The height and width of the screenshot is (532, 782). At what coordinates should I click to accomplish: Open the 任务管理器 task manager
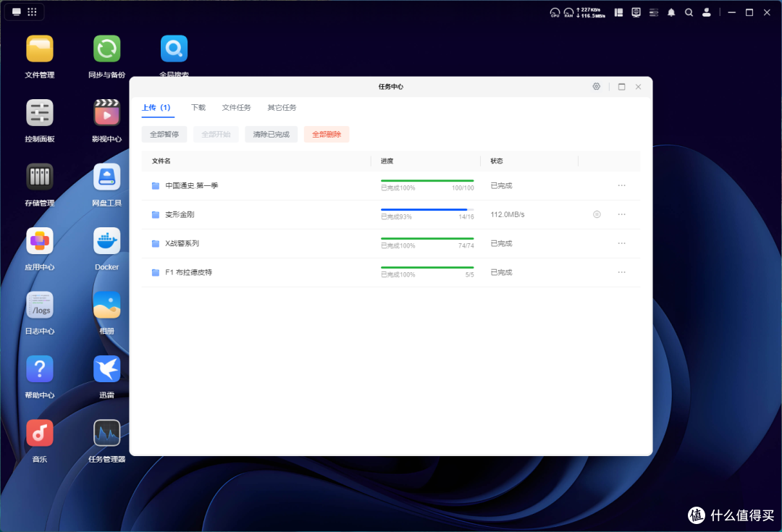coord(106,434)
